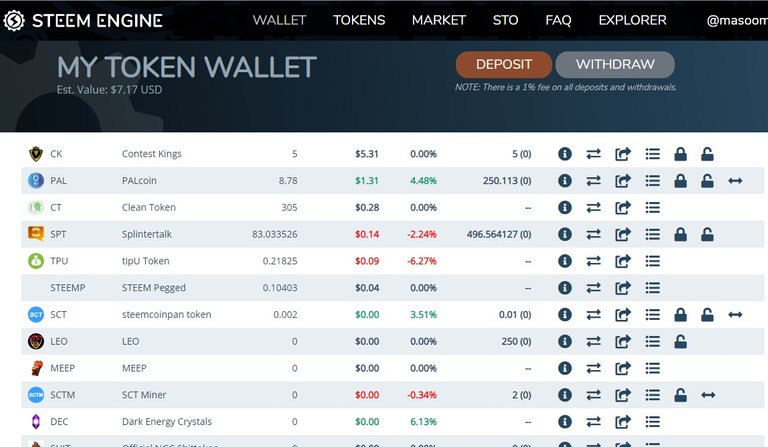Stake PAL with the locked padlock icon
Viewport: 768px width, 447px height.
680,181
